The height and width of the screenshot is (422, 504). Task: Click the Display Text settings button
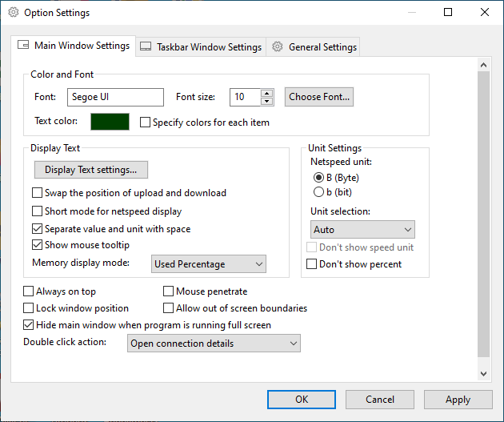pyautogui.click(x=91, y=170)
